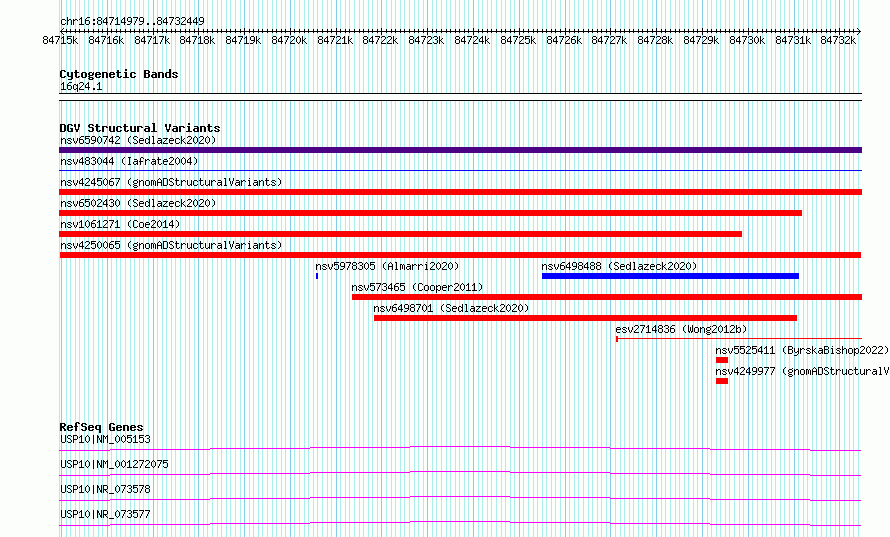This screenshot has width=890, height=537.
Task: Open USP10|NM_005153 transcript label
Action: coord(105,439)
